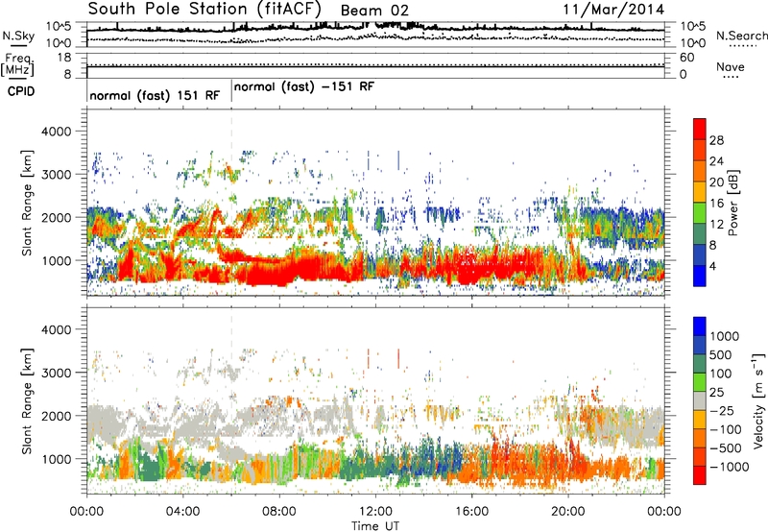The width and height of the screenshot is (768, 532).
Task: Click the '1000' range tick on the velocity panel
Action: [x=57, y=459]
